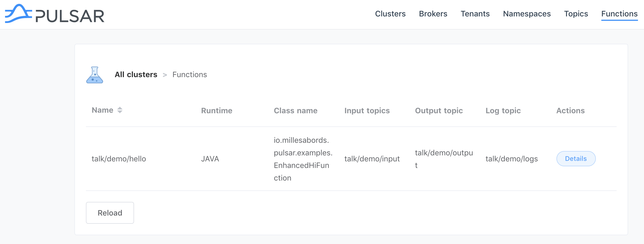Click the Functions breadcrumb text
This screenshot has width=644, height=244.
point(190,75)
